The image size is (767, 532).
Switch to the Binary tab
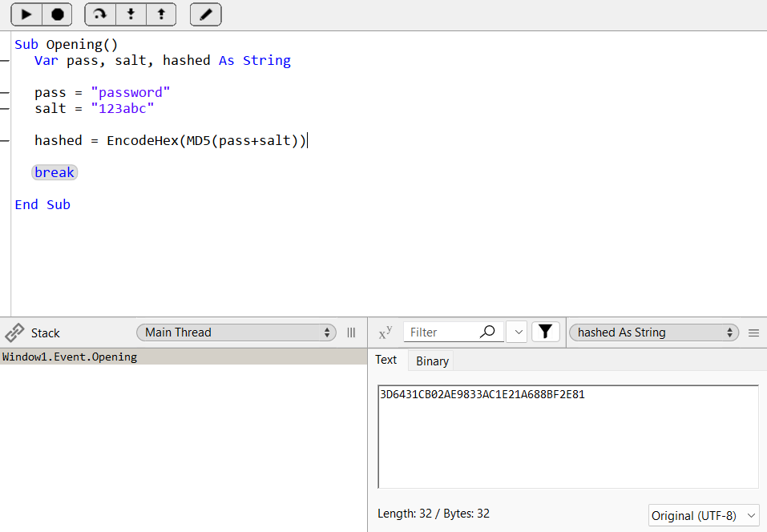coord(433,361)
